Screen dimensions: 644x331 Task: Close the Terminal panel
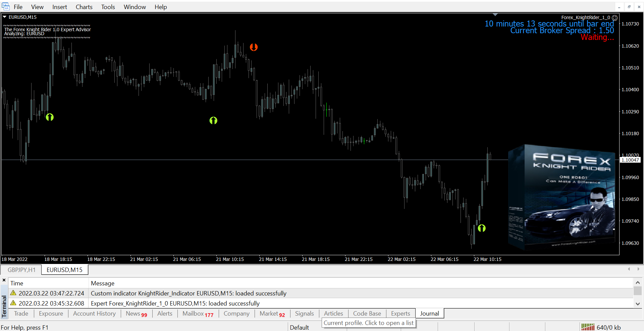(4, 280)
